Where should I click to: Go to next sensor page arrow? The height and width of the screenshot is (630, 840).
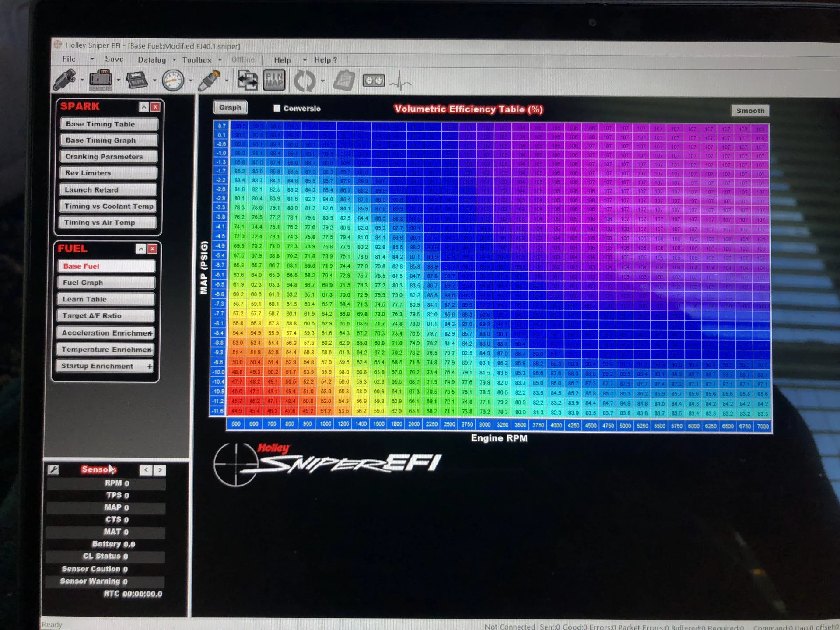[160, 470]
